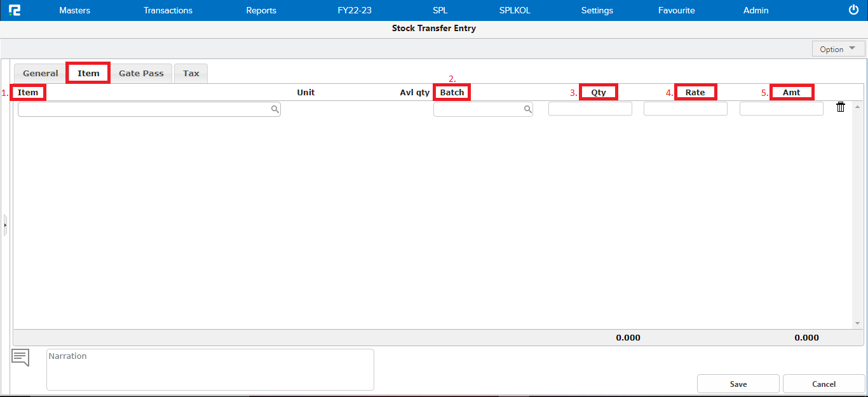Click the app logo icon in top-left
The width and height of the screenshot is (868, 397).
[x=15, y=10]
